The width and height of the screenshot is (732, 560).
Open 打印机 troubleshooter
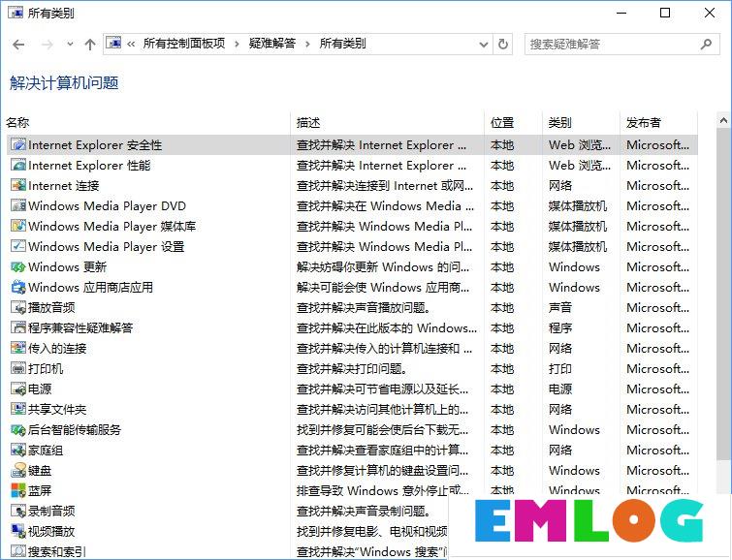pos(46,369)
